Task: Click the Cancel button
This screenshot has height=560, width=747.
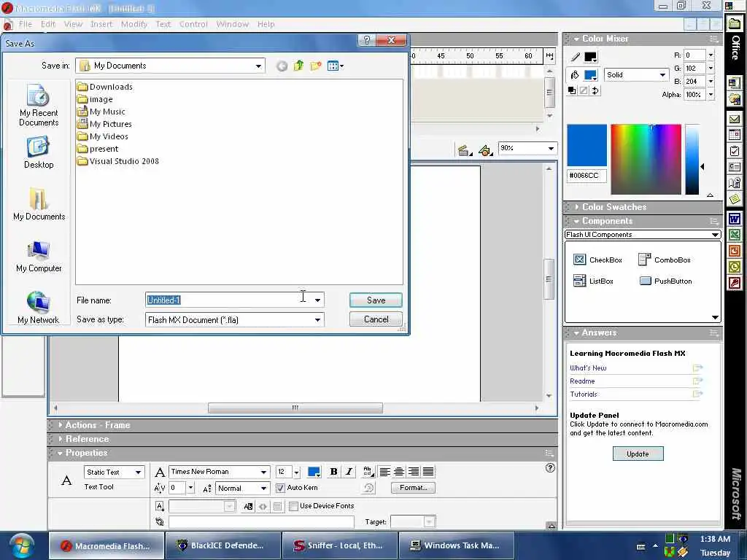Action: click(376, 319)
